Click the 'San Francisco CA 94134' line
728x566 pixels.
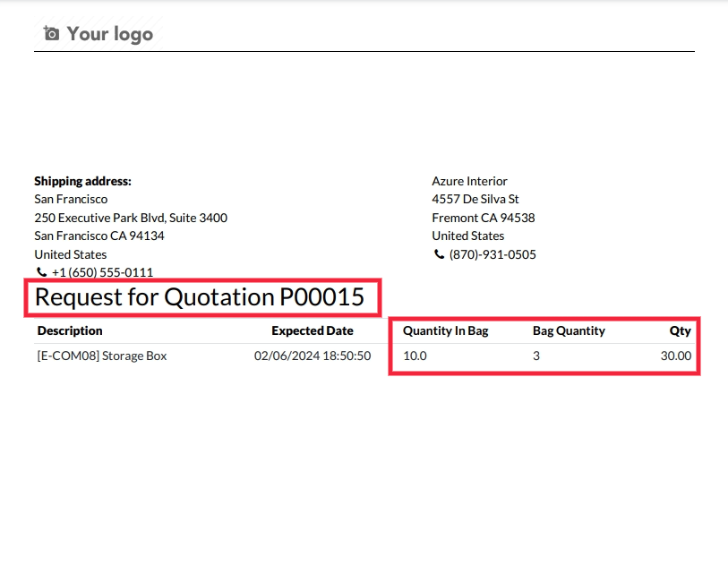point(99,236)
